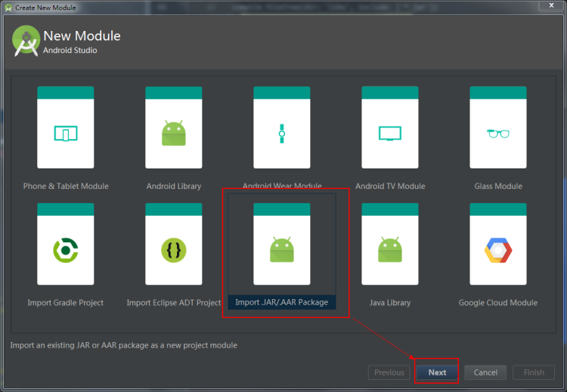The width and height of the screenshot is (567, 392).
Task: Select the Phone & Tablet Module card
Action: click(66, 127)
